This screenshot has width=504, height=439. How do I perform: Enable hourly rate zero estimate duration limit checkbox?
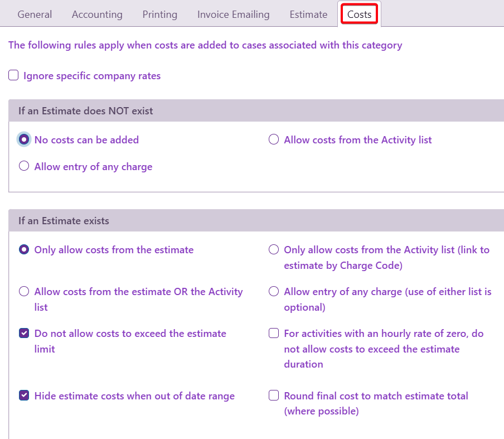tap(274, 334)
